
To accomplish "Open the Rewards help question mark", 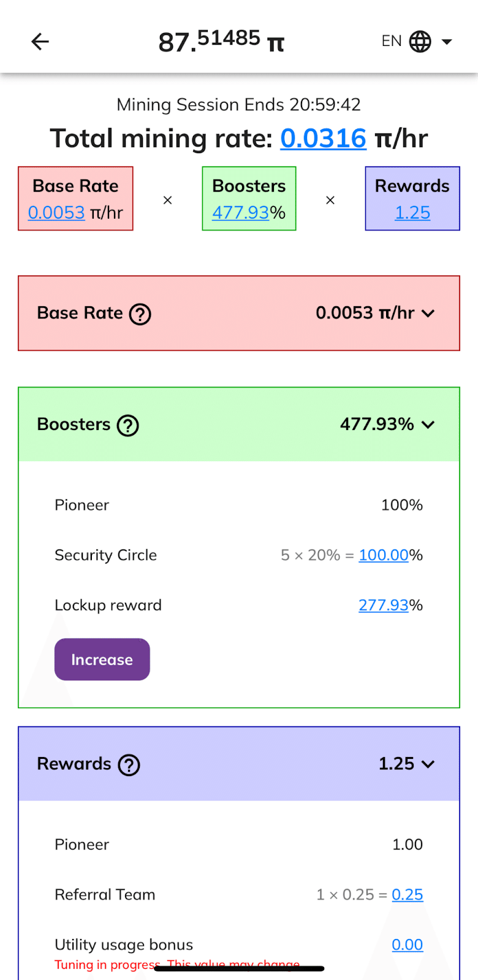I will point(128,764).
